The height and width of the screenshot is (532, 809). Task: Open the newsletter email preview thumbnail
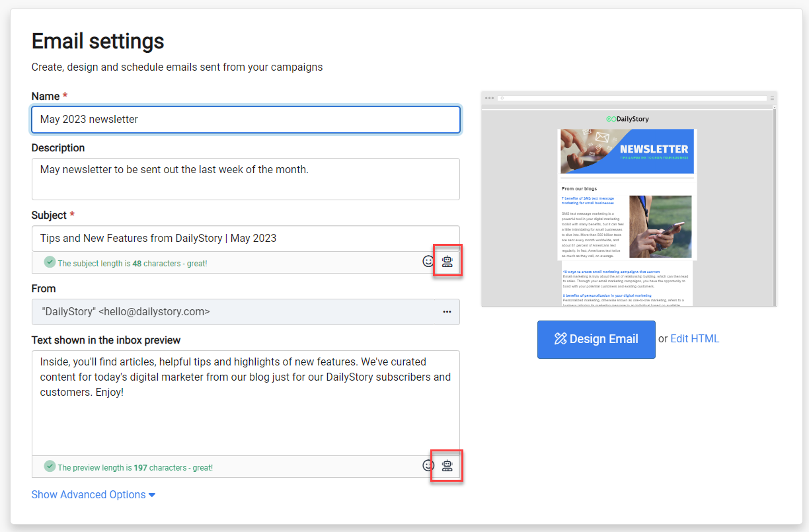pyautogui.click(x=629, y=199)
